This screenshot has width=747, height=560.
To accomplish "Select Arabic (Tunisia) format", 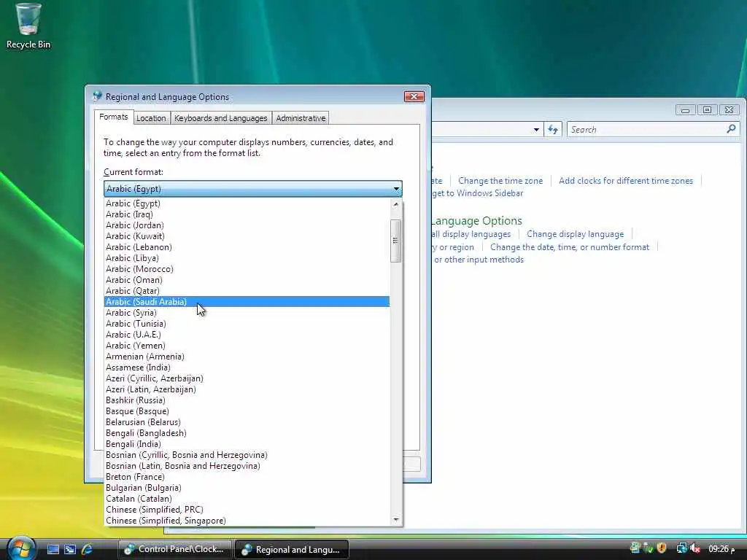I will 247,324.
